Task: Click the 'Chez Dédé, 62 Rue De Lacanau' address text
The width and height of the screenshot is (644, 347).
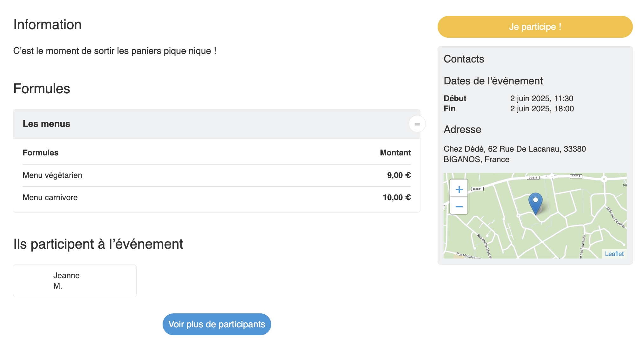Action: pyautogui.click(x=515, y=154)
